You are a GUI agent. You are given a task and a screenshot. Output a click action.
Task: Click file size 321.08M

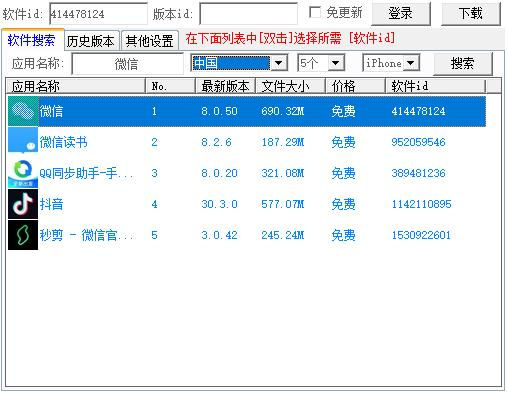[x=283, y=173]
